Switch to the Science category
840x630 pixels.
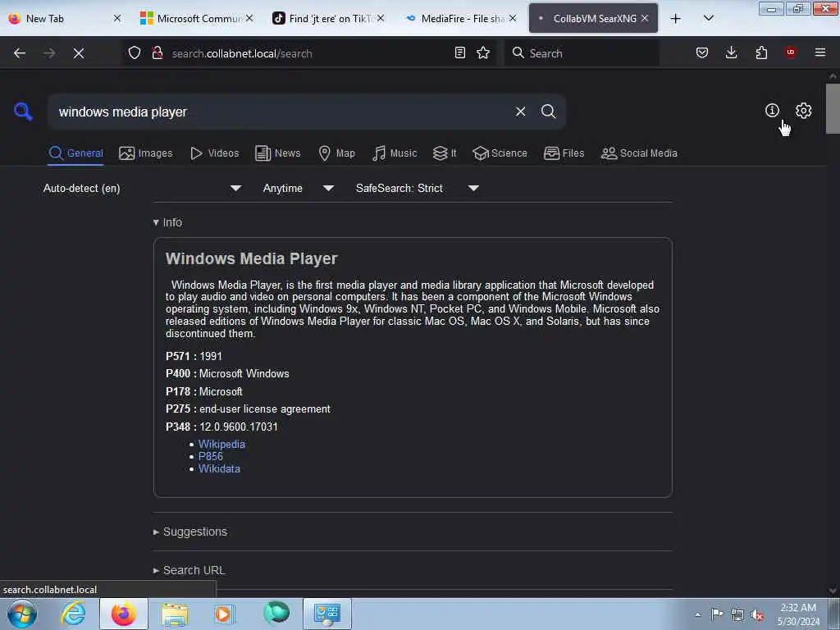[x=500, y=153]
